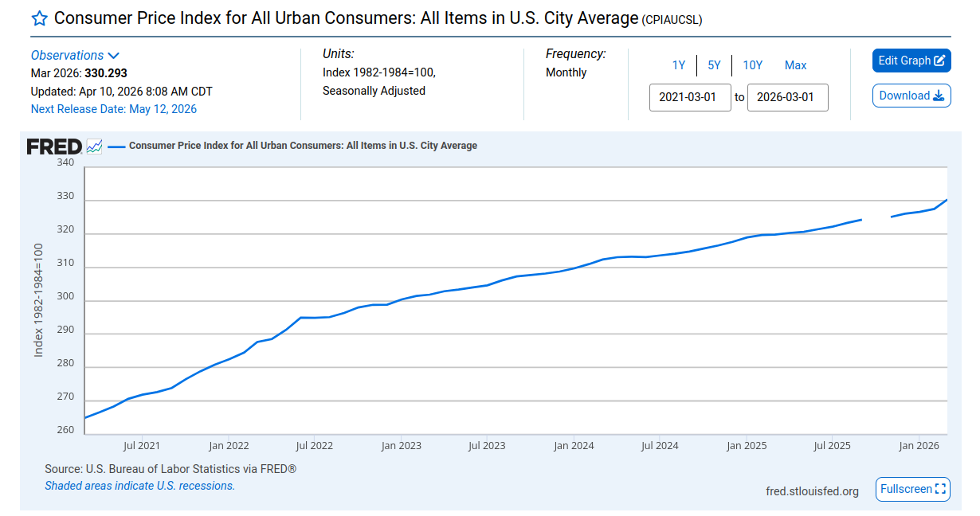Select the 10Y date range
This screenshot has height=516, width=980.
(x=753, y=65)
